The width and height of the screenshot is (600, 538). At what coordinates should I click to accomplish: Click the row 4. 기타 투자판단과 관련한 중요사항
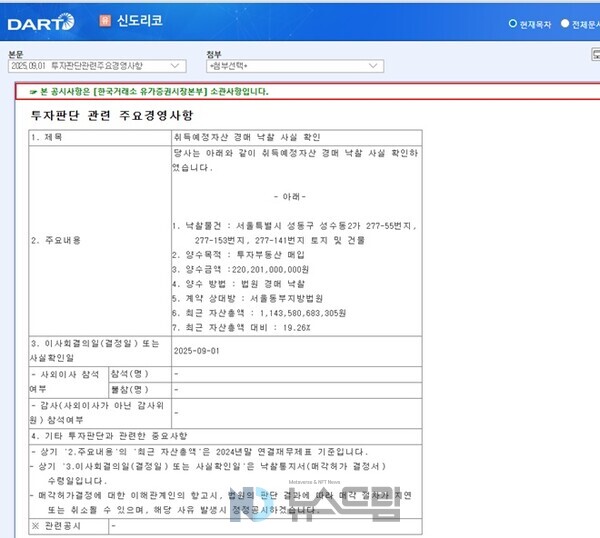pyautogui.click(x=225, y=436)
